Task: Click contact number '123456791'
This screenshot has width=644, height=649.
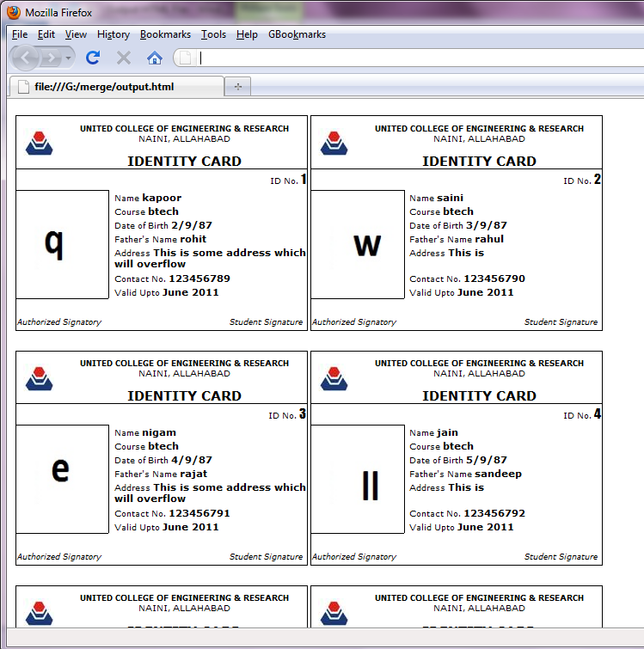Action: point(199,513)
